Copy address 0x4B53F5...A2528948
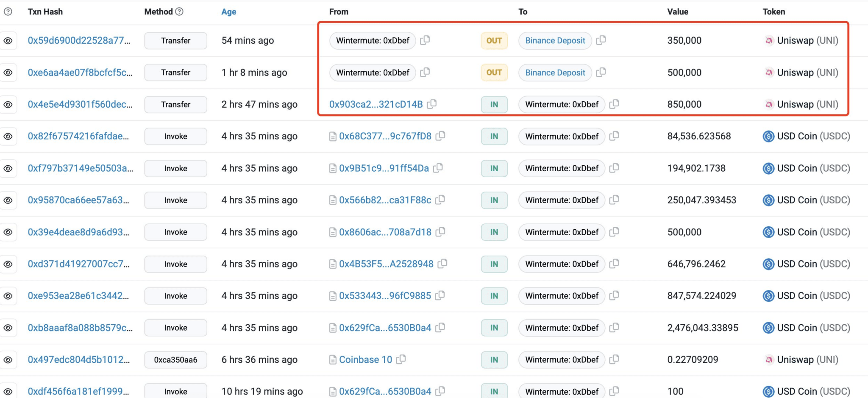This screenshot has width=868, height=398. 442,264
